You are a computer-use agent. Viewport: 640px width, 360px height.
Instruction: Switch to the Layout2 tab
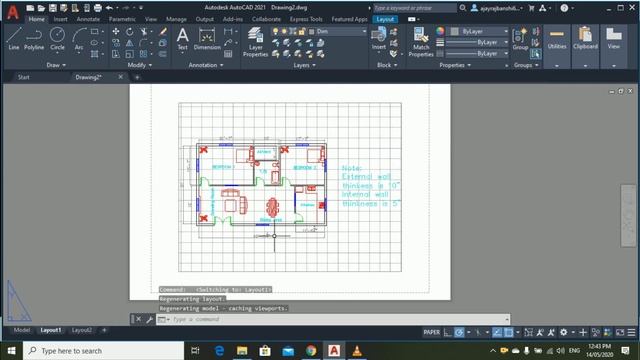point(82,330)
